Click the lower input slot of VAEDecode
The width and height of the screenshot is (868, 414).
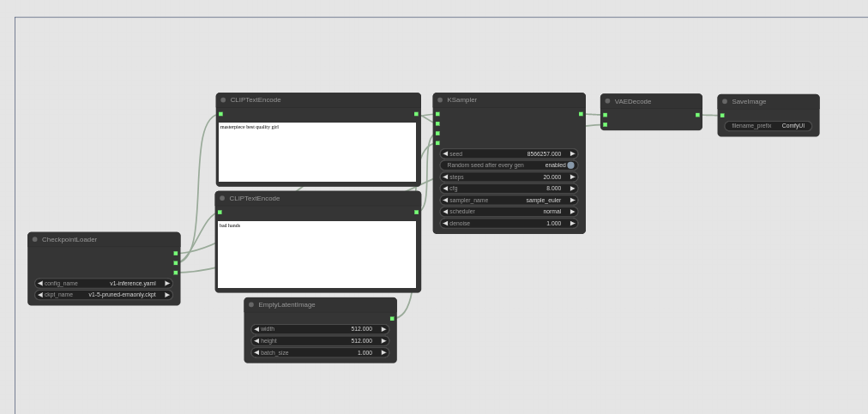pos(605,124)
